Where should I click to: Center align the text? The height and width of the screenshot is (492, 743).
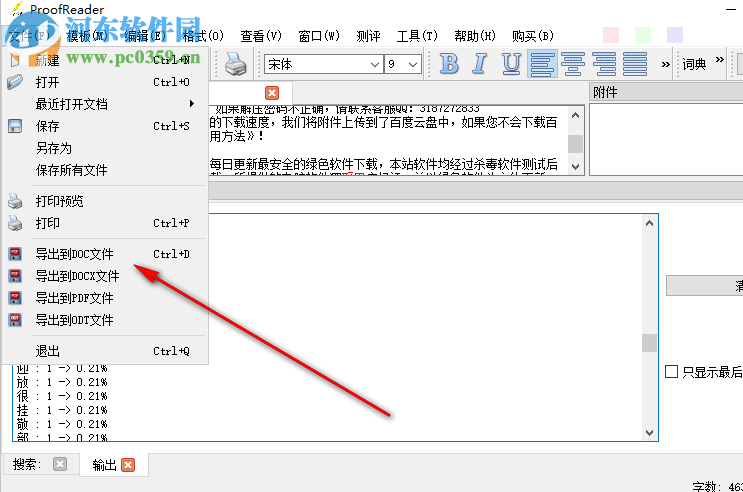[573, 64]
